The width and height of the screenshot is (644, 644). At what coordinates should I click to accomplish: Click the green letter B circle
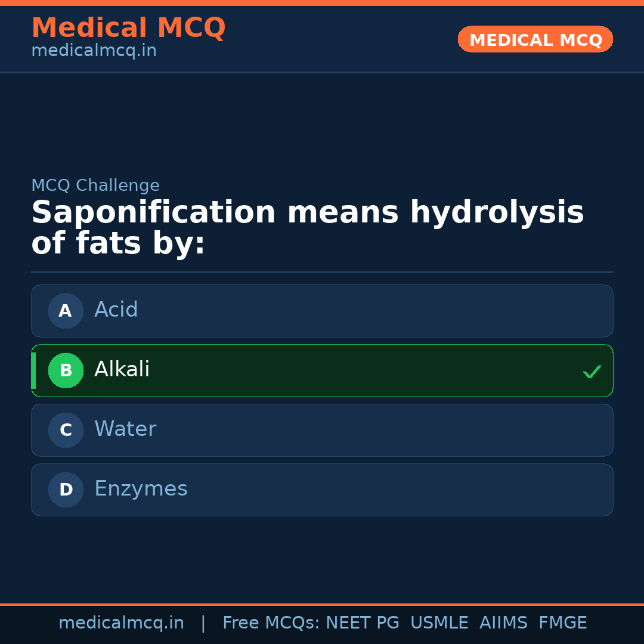66,370
